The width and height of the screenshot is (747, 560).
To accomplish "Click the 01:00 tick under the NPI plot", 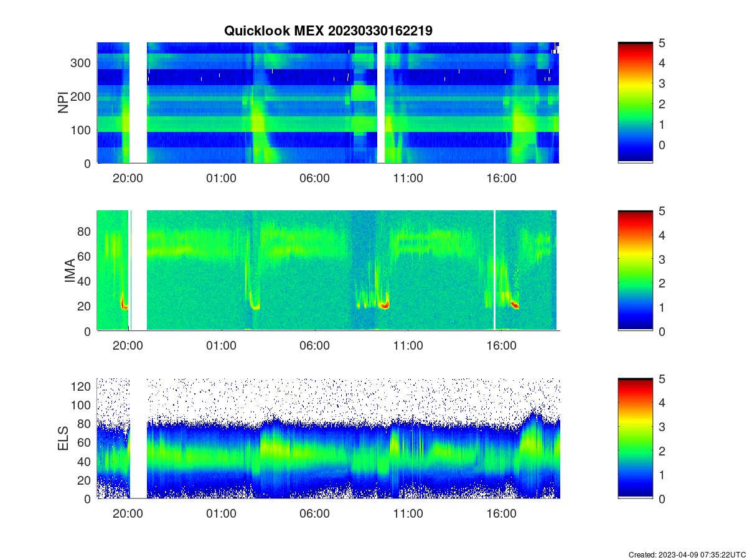I will 222,178.
